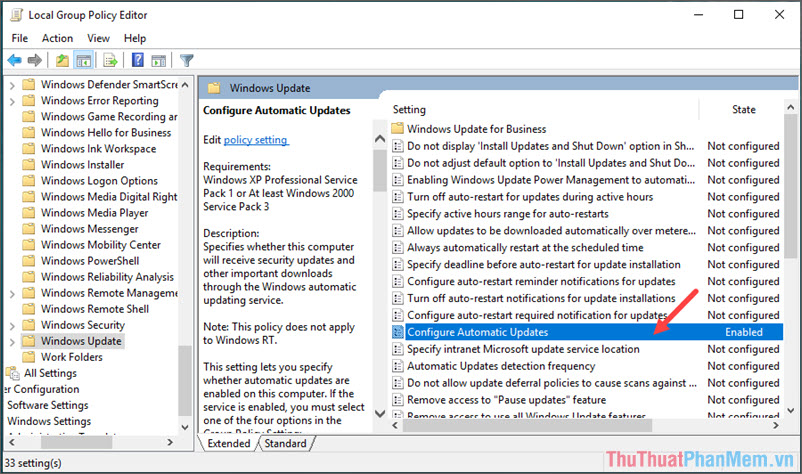The width and height of the screenshot is (802, 474).
Task: Select Windows Mobility Center tree item
Action: click(101, 245)
